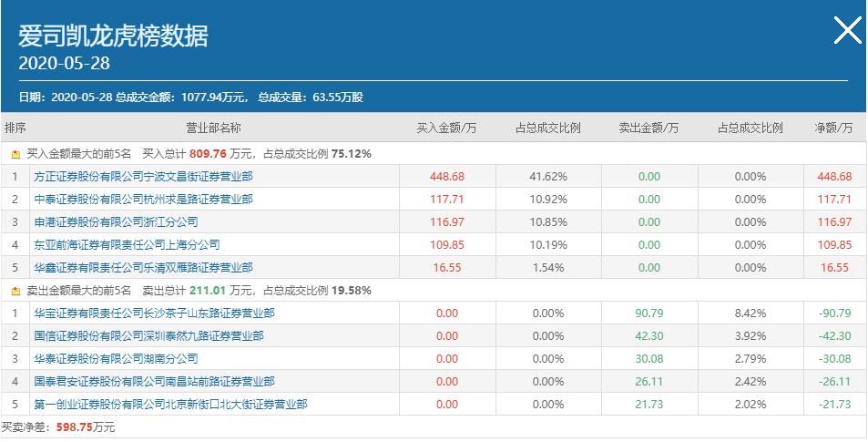
Task: Click the sell ratio total 19.58%
Action: (x=352, y=290)
